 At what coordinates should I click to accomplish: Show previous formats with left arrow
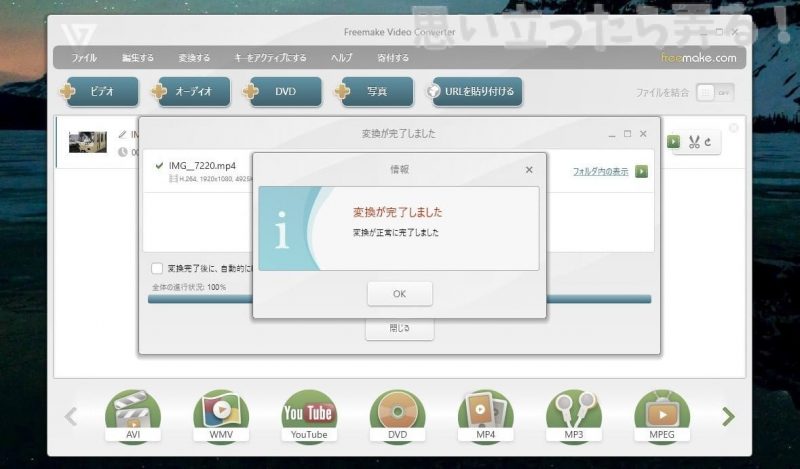click(71, 416)
